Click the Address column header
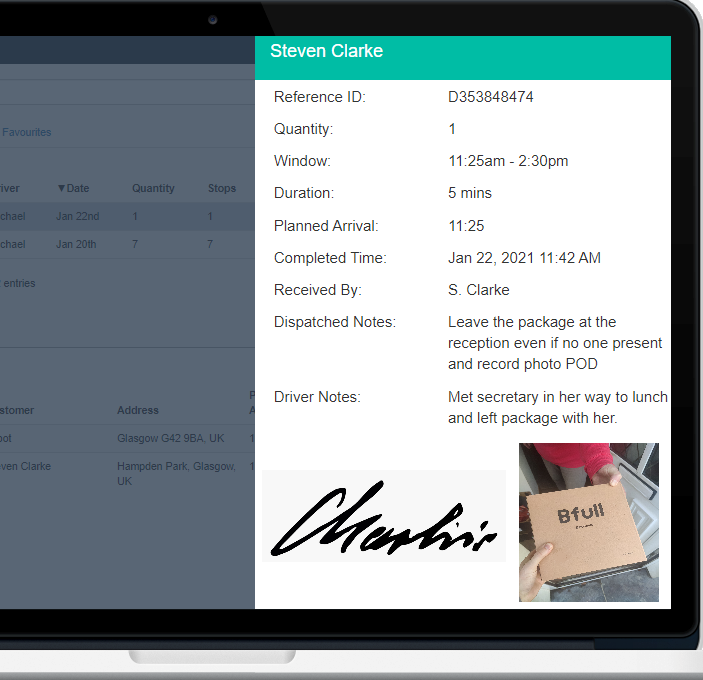This screenshot has width=703, height=680. 138,410
